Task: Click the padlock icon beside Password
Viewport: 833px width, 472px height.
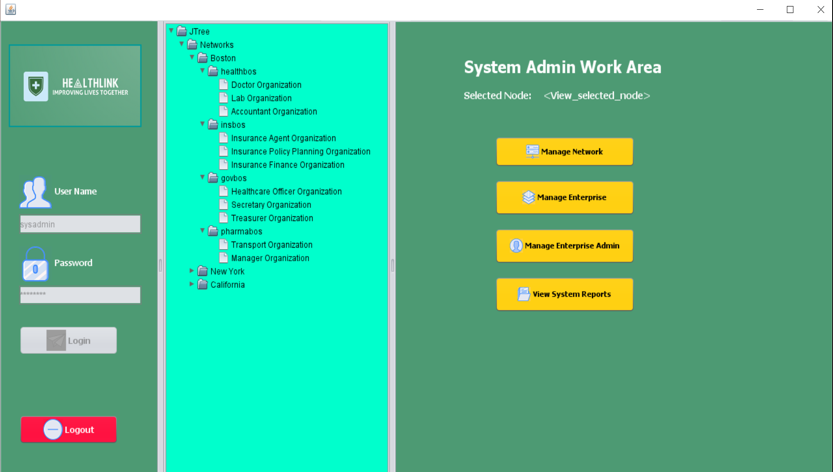Action: tap(35, 265)
